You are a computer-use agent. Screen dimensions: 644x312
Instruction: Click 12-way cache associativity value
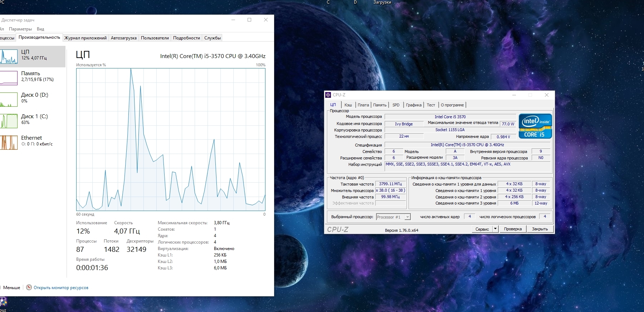pyautogui.click(x=541, y=203)
